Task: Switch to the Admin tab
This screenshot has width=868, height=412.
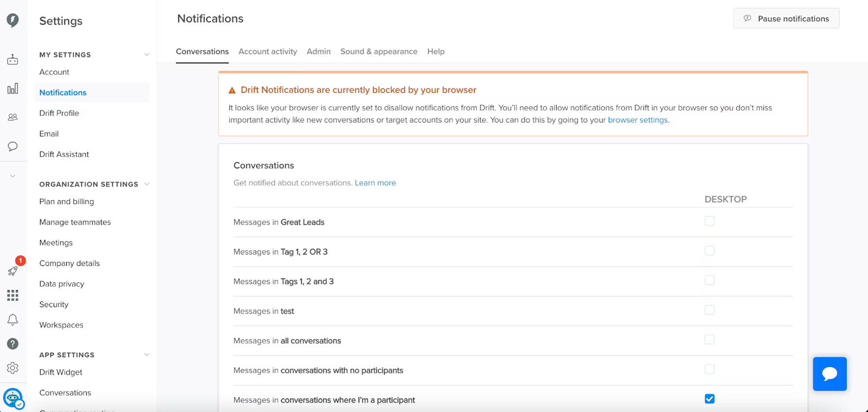Action: 318,52
